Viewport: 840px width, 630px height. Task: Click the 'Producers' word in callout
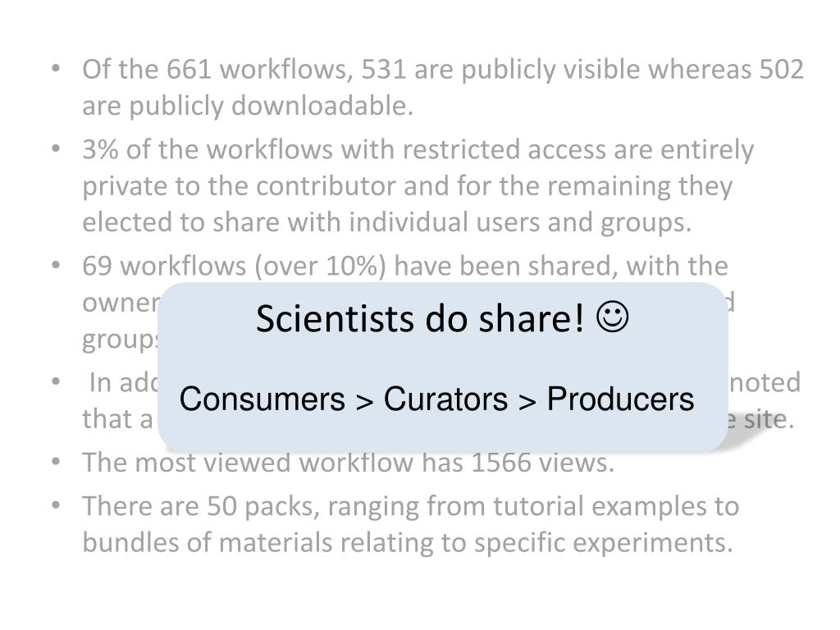click(620, 399)
